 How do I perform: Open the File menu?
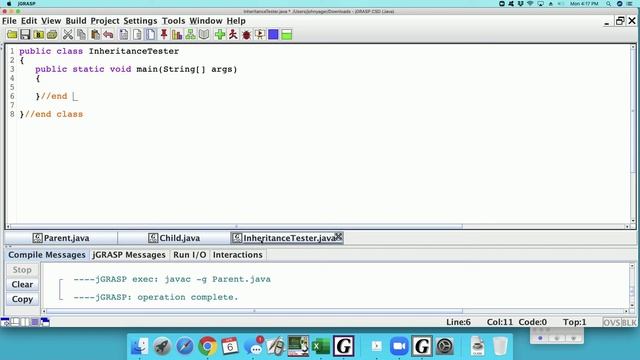point(9,21)
